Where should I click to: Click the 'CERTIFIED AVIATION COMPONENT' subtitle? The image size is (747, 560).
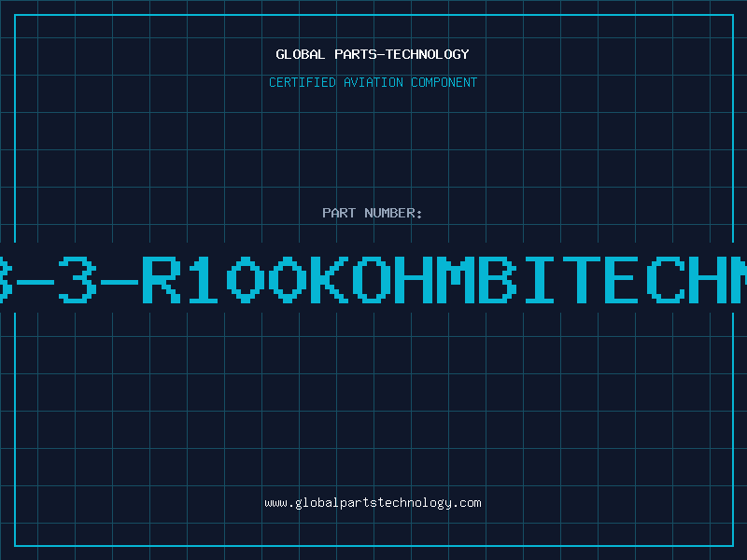(x=373, y=82)
